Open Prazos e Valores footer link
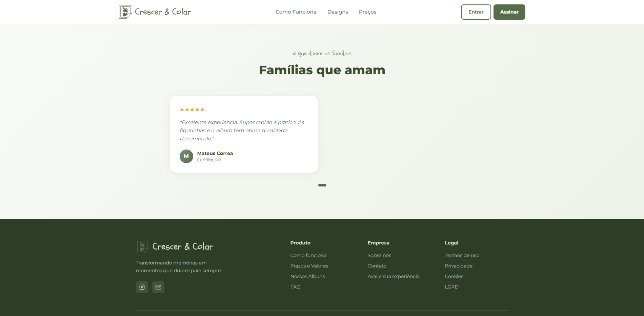644x316 pixels. (x=309, y=266)
